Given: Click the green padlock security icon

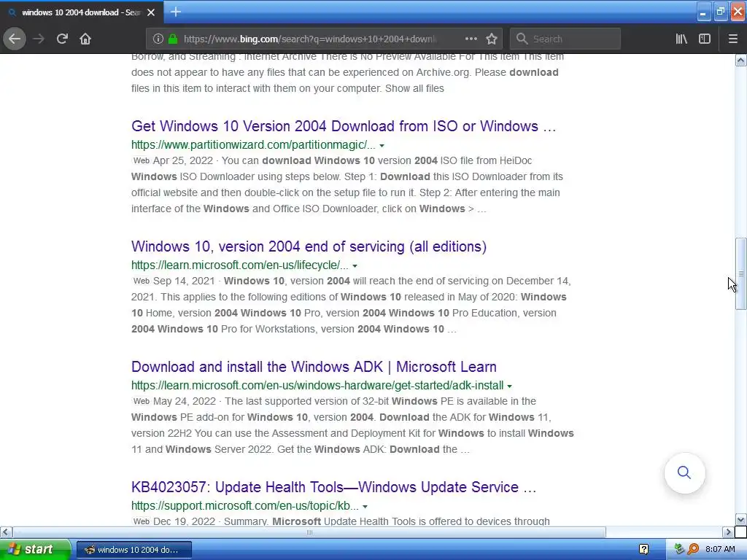Looking at the screenshot, I should click(173, 39).
